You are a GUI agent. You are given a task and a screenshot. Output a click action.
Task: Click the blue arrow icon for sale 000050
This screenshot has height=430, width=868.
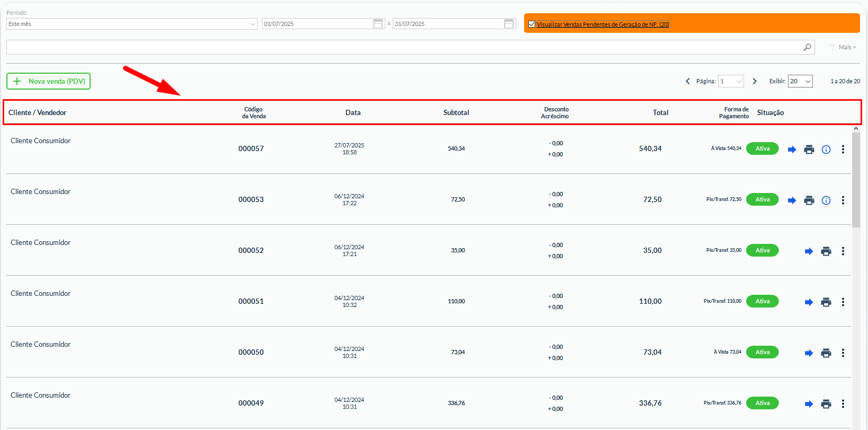pyautogui.click(x=809, y=353)
